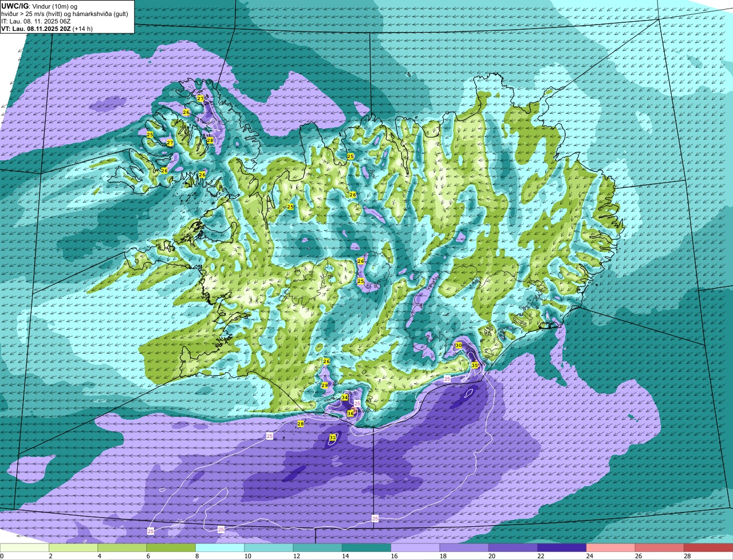The image size is (733, 560).
Task: Select the 2–4 m/s legend color segment
Action: 73,548
